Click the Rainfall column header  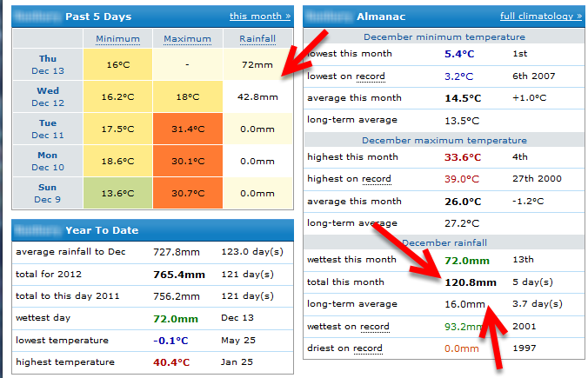pyautogui.click(x=257, y=39)
